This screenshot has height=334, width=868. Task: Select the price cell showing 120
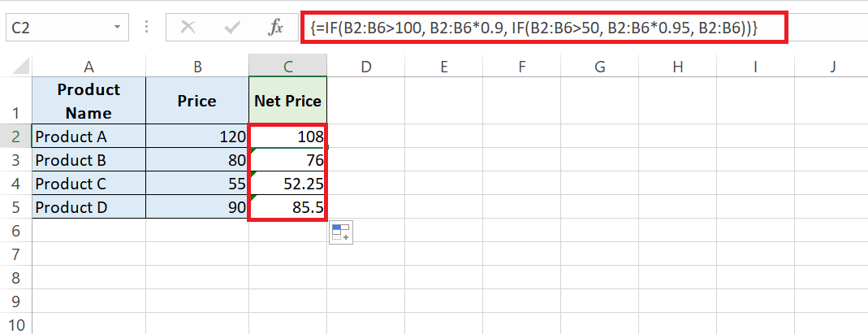point(197,136)
